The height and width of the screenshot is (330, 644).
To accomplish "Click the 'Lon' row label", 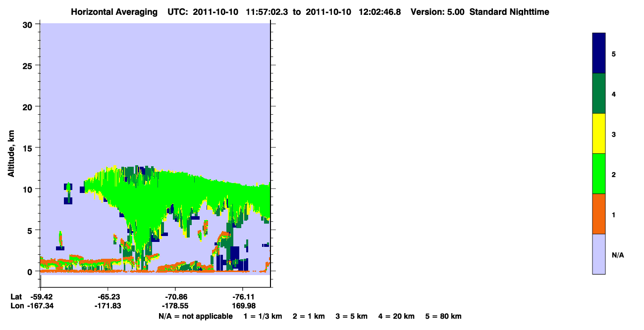I will pyautogui.click(x=17, y=306).
